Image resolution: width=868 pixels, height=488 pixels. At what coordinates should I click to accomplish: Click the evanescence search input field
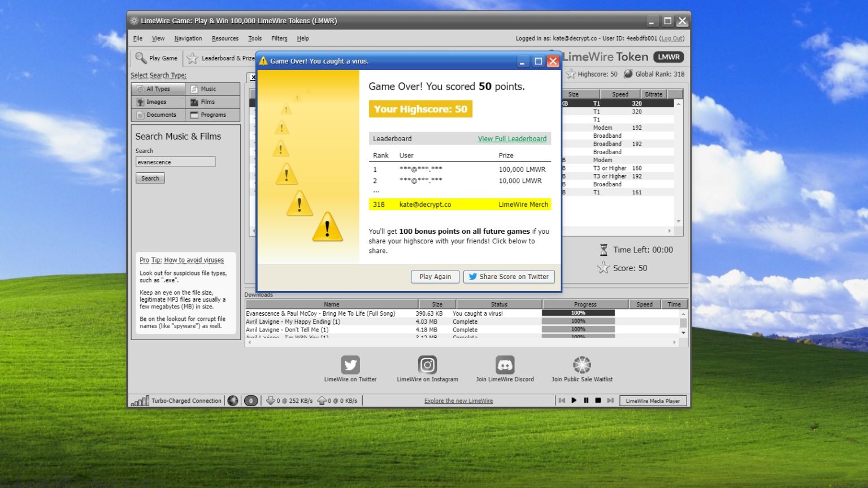175,162
